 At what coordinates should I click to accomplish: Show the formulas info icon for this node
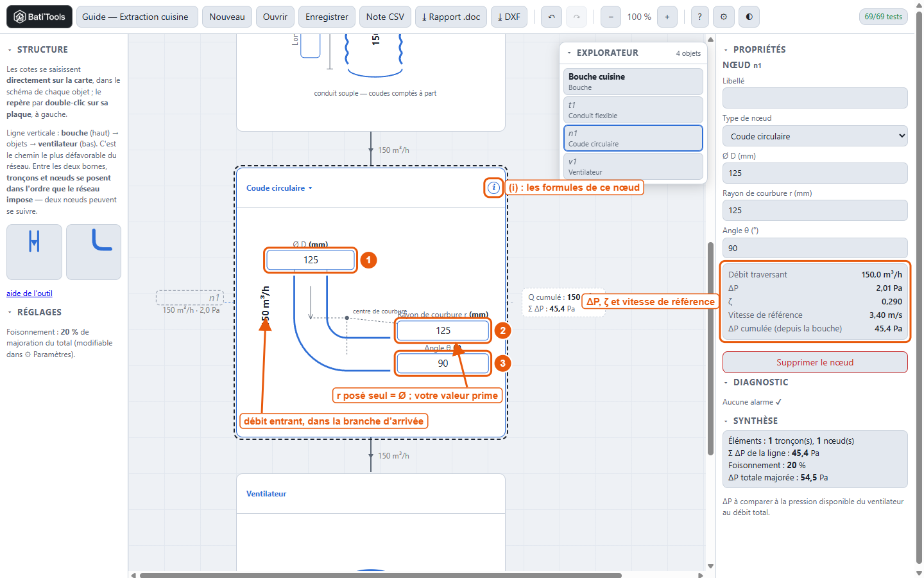click(493, 188)
